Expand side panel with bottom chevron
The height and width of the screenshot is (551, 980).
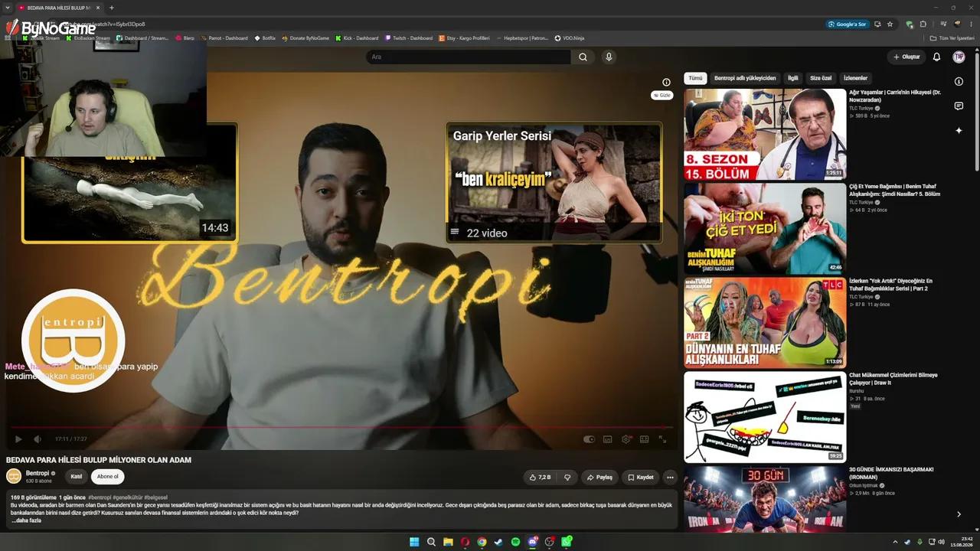[959, 514]
